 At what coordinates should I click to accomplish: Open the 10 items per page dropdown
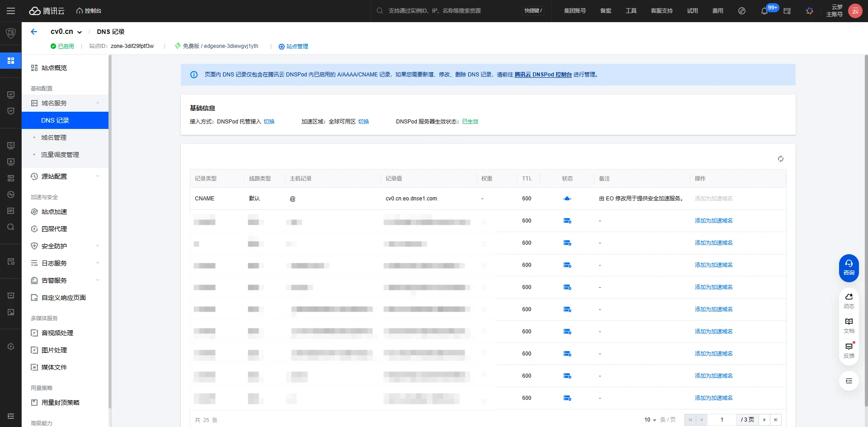(x=650, y=420)
